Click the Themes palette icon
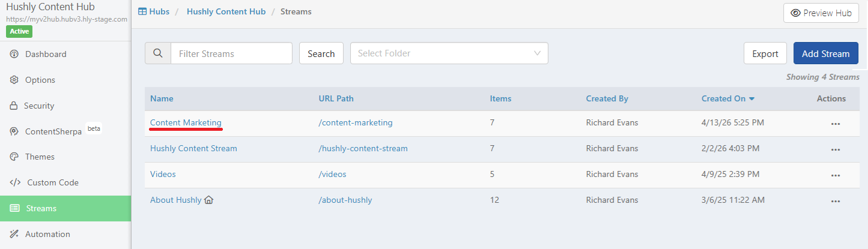Viewport: 868px width, 249px height. click(14, 157)
